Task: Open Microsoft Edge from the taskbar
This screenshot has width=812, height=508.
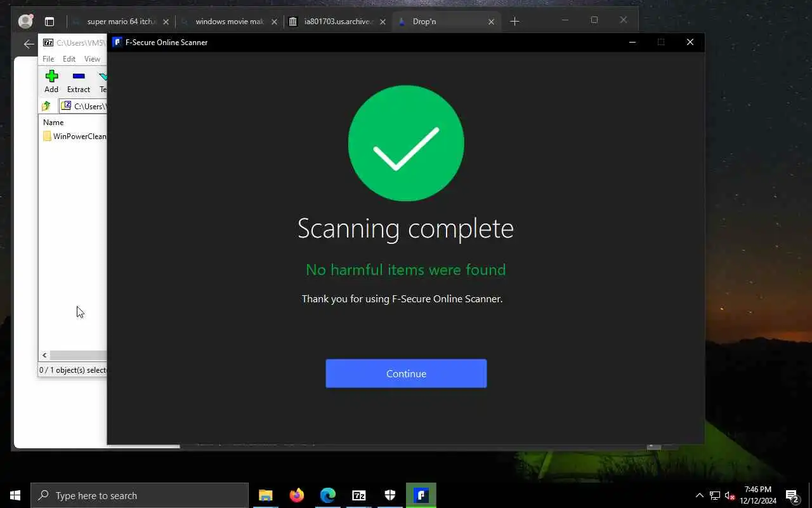Action: point(327,495)
